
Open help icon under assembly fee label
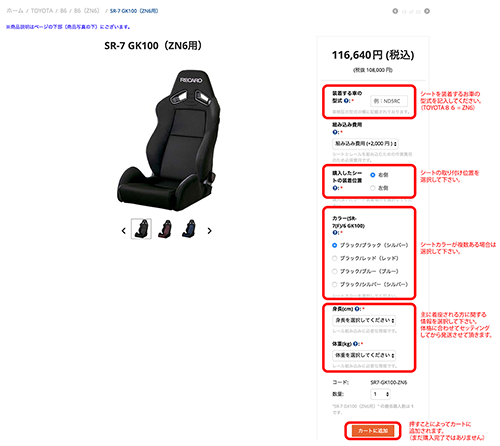point(335,132)
